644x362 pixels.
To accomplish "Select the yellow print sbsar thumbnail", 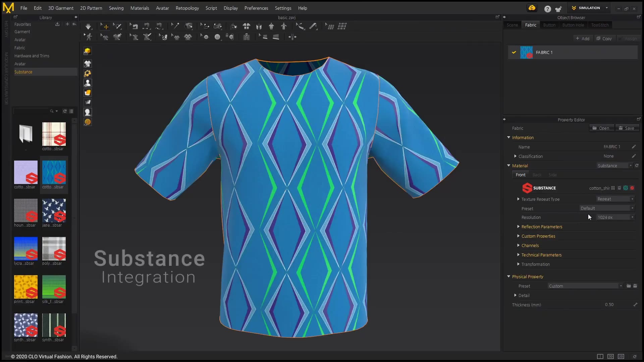I will pos(26,287).
